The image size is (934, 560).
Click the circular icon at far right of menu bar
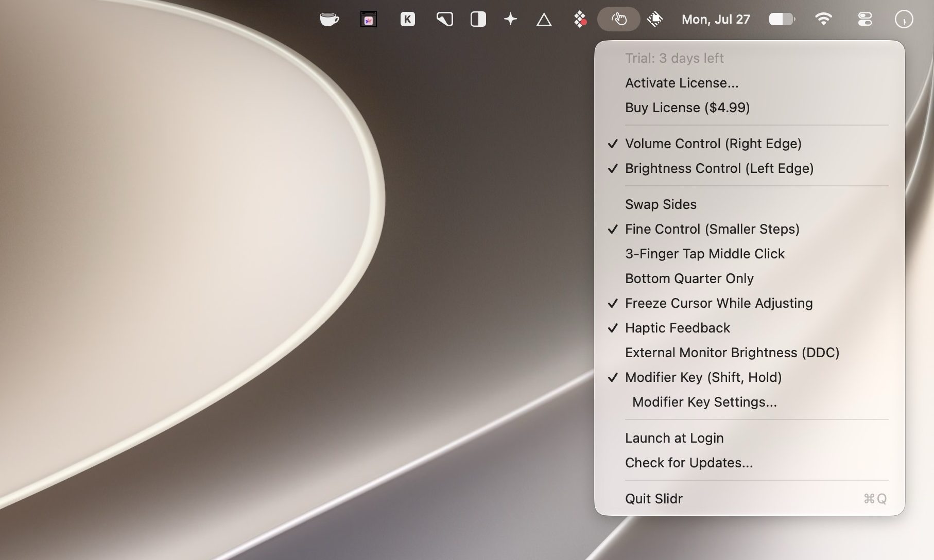click(x=904, y=20)
